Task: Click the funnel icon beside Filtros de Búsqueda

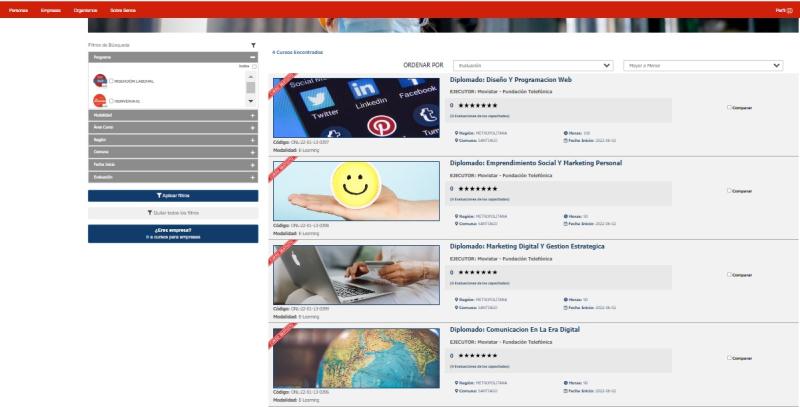Action: point(253,45)
